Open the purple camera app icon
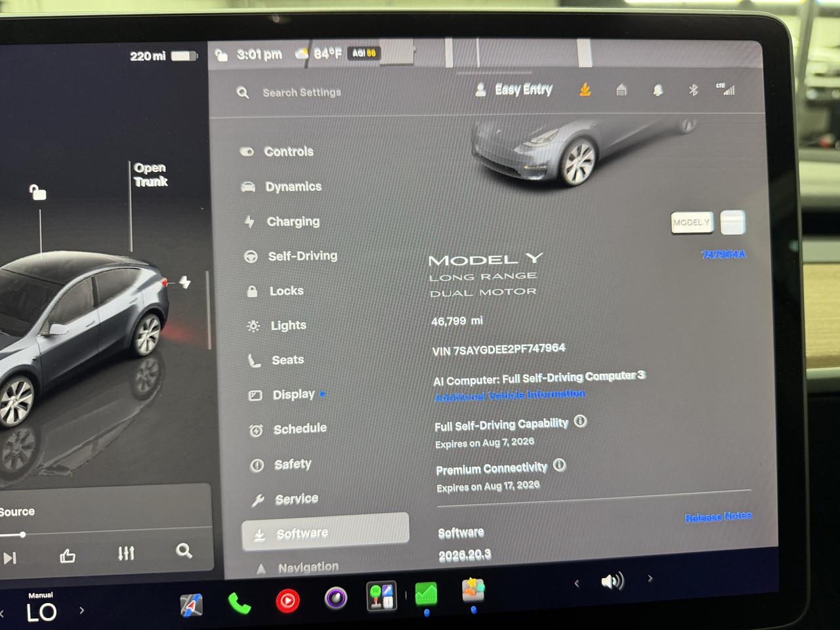 click(336, 598)
